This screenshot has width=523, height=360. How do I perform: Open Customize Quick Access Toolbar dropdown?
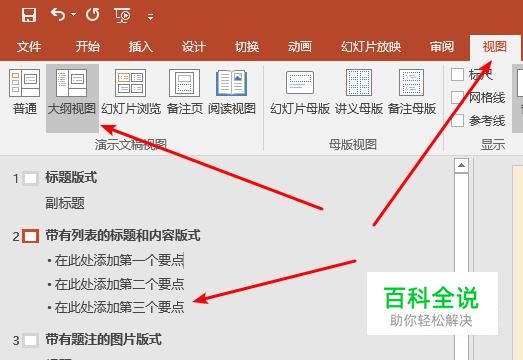click(x=151, y=17)
